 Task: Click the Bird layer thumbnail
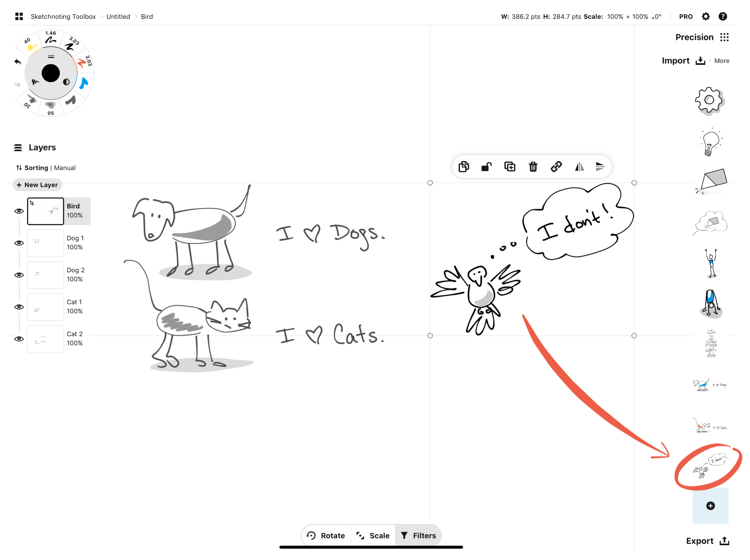point(46,211)
